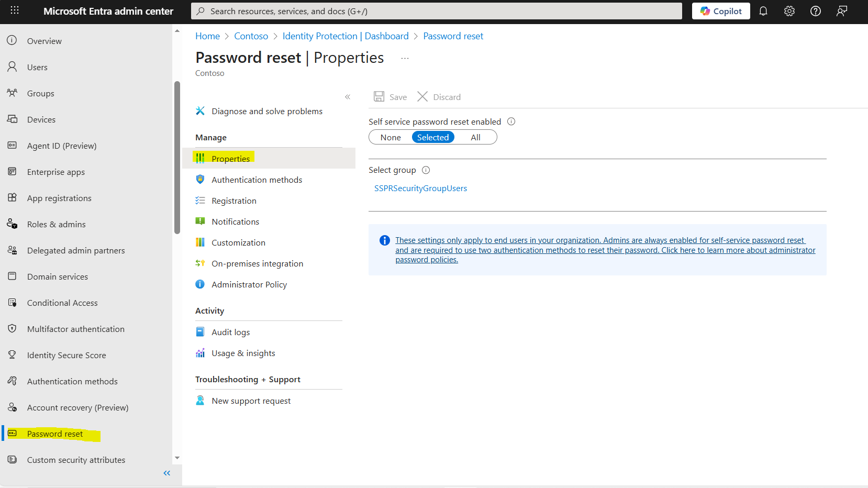
Task: Open the SSPRSecurityGroupUsers group link
Action: pos(420,188)
